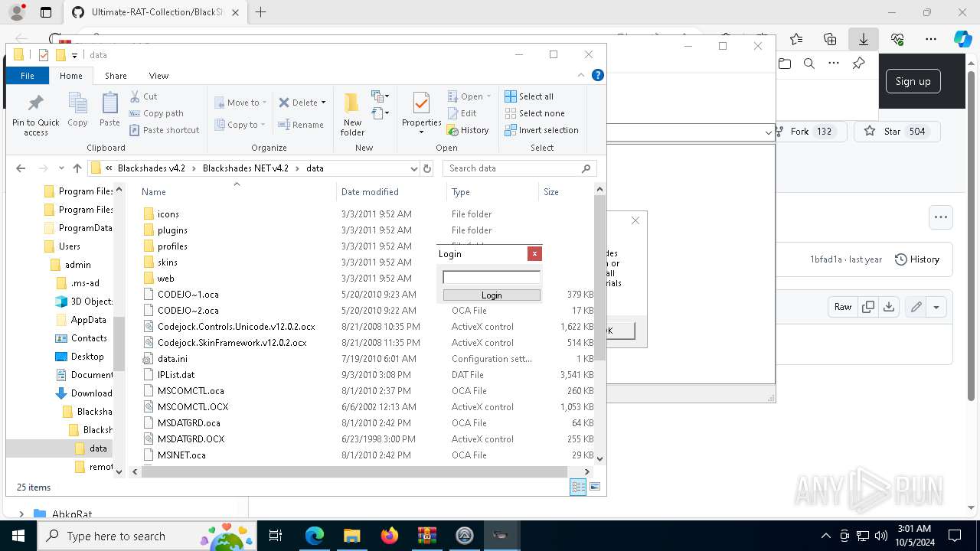
Task: Open Windows Start menu
Action: [x=18, y=536]
